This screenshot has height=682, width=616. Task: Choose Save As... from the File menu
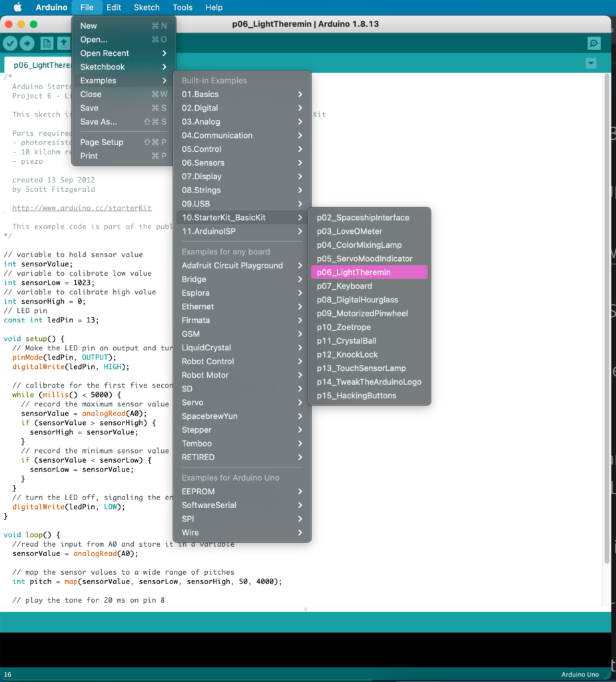[x=124, y=122]
